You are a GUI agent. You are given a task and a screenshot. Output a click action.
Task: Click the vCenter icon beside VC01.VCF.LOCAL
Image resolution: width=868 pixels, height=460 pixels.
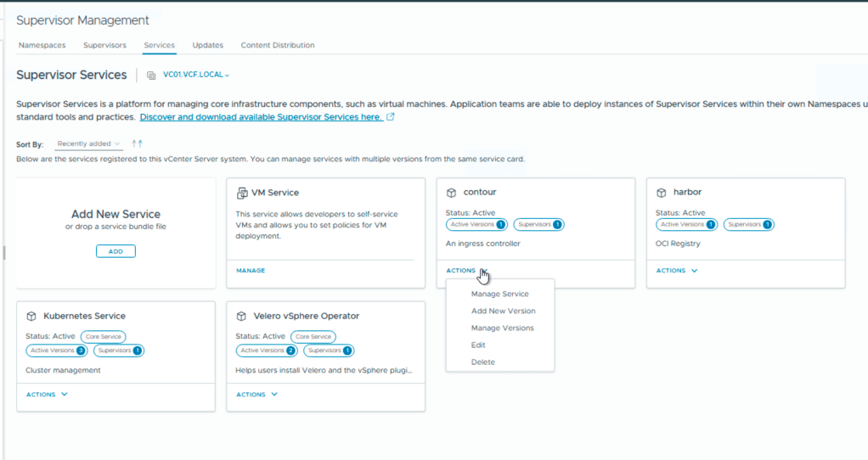point(151,76)
